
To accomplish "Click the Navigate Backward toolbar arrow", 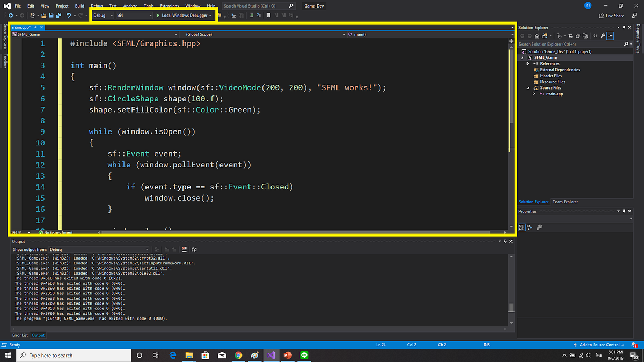I will [11, 16].
